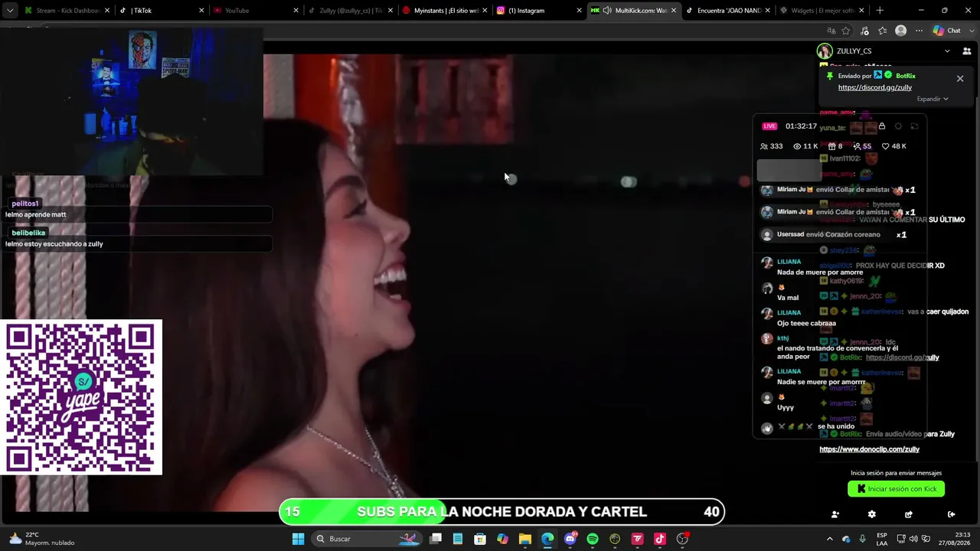Dismiss the pinned BotRix message
This screenshot has height=551, width=980.
coord(960,79)
